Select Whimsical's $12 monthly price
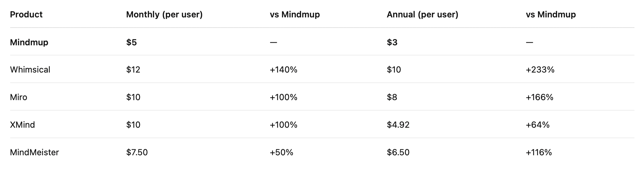 (133, 70)
